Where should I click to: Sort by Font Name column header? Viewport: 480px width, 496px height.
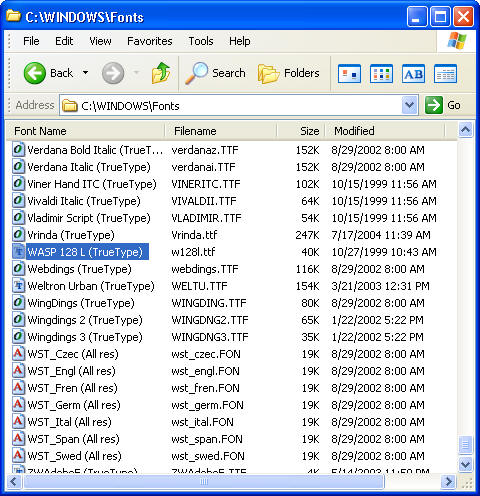(x=86, y=131)
